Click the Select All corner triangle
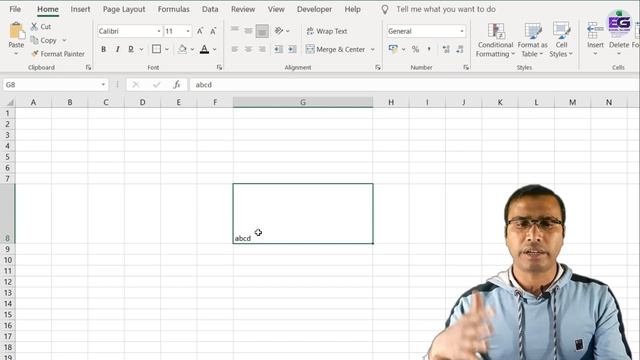 (10, 102)
